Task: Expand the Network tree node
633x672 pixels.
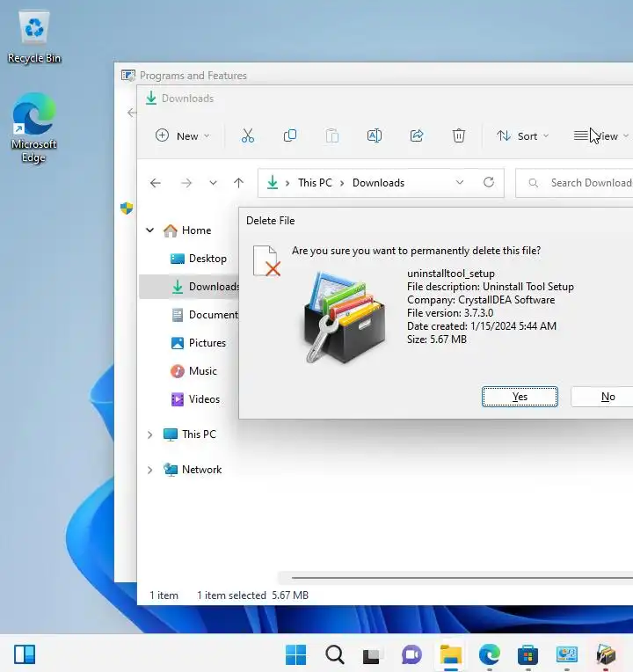Action: (150, 470)
